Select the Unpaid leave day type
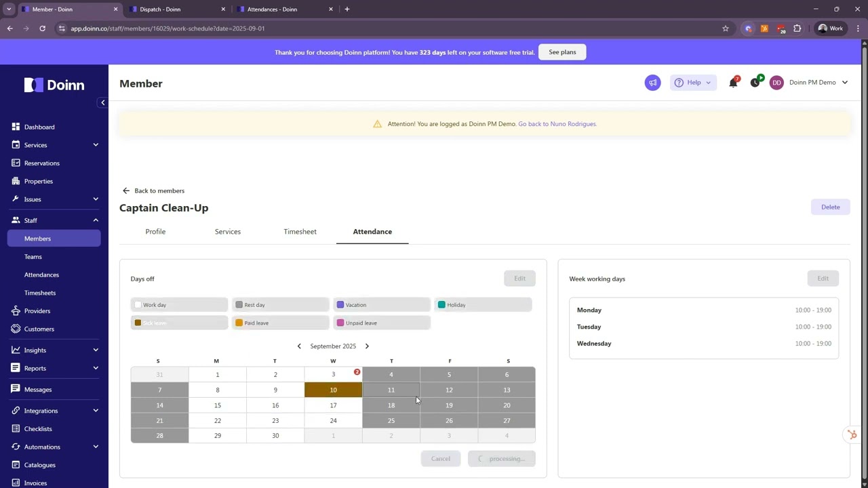Viewport: 868px width, 488px height. [x=381, y=323]
